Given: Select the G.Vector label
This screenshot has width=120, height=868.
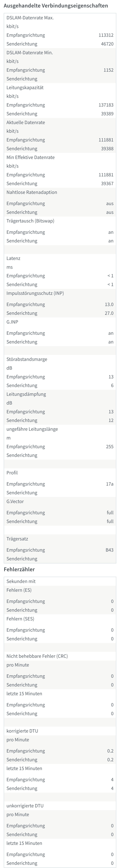Looking at the screenshot, I should coord(15,501).
